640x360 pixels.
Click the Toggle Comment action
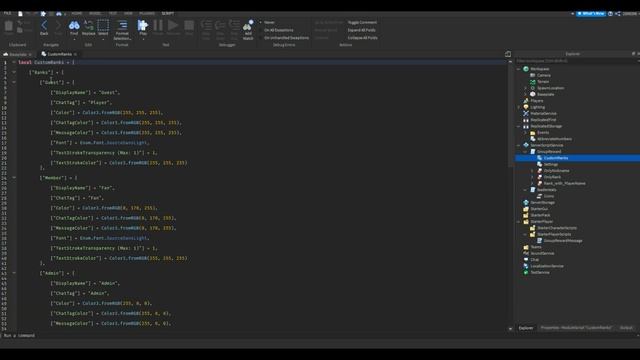click(x=362, y=22)
